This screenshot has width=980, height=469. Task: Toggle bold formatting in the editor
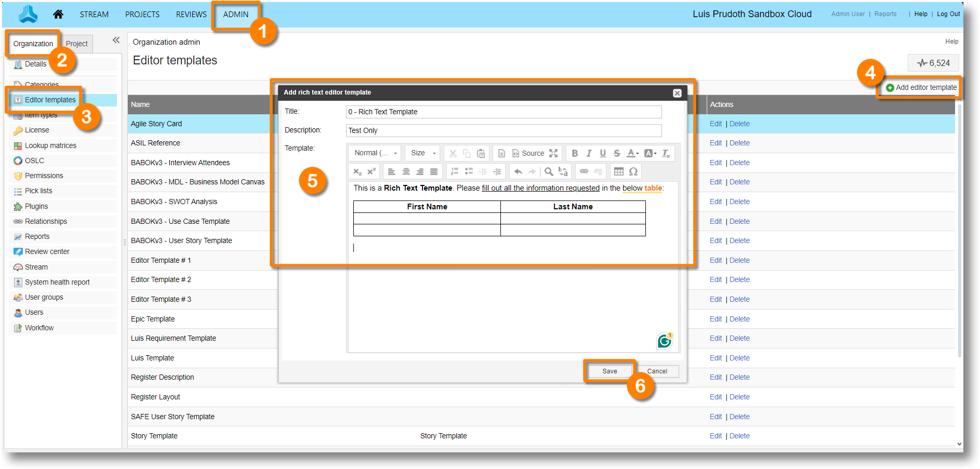pos(575,153)
